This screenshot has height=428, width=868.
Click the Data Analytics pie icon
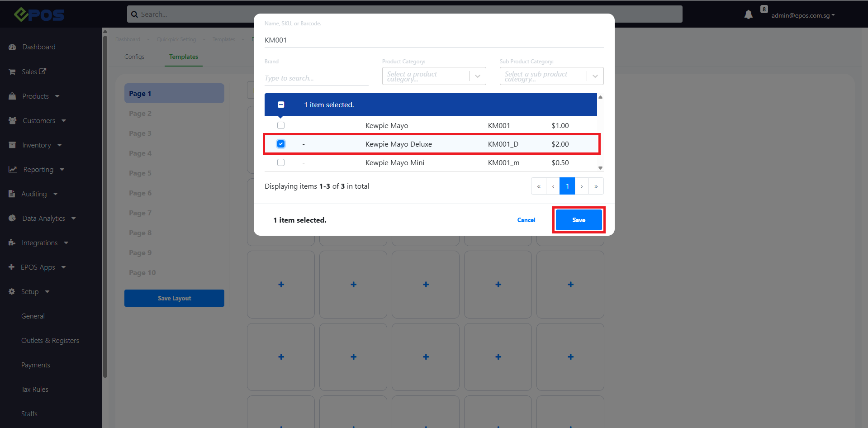click(x=12, y=219)
